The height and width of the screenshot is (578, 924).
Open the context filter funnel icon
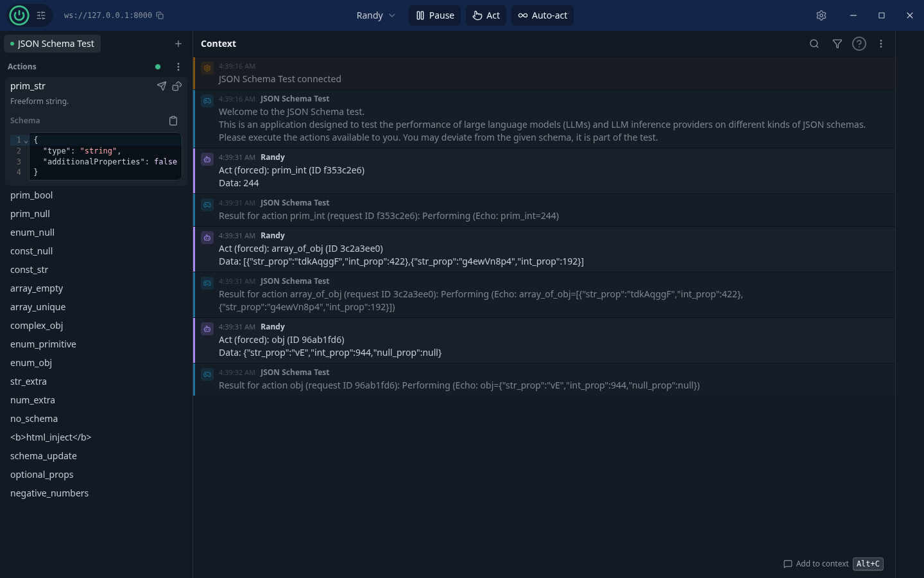point(837,44)
